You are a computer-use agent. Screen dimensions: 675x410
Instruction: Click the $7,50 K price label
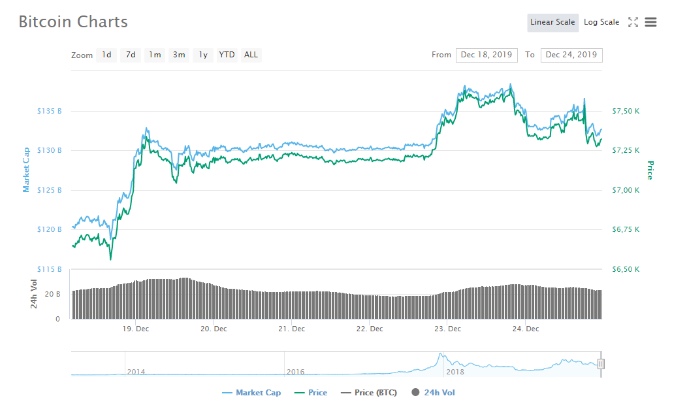click(x=625, y=111)
